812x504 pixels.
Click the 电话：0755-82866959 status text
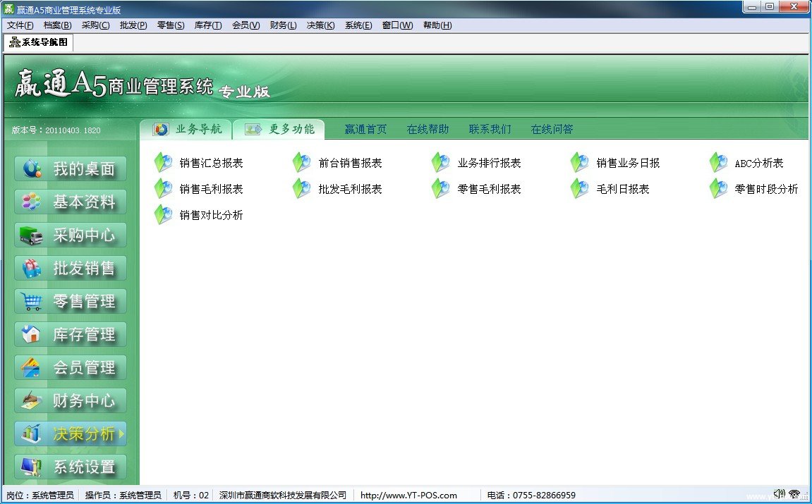tap(531, 496)
